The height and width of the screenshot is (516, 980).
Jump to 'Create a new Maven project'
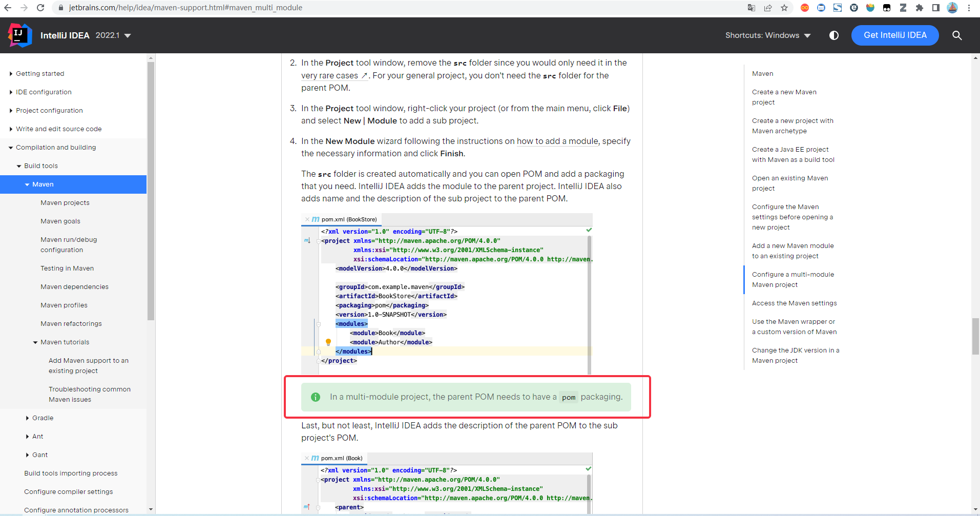[x=784, y=97]
